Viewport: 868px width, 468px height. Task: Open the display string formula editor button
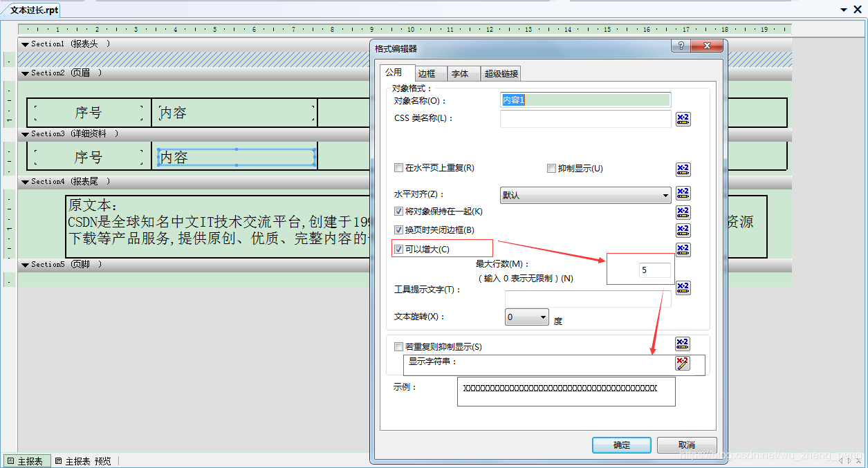point(683,364)
